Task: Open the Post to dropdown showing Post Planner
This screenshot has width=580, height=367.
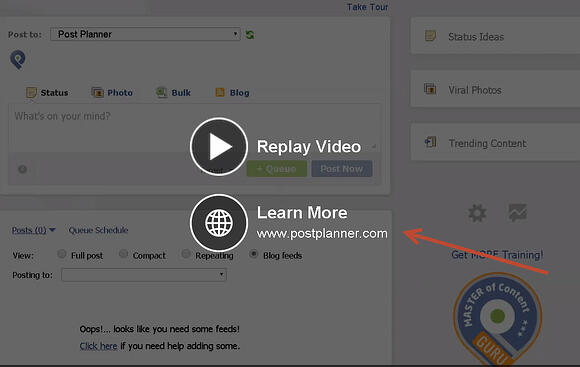Action: [x=145, y=34]
